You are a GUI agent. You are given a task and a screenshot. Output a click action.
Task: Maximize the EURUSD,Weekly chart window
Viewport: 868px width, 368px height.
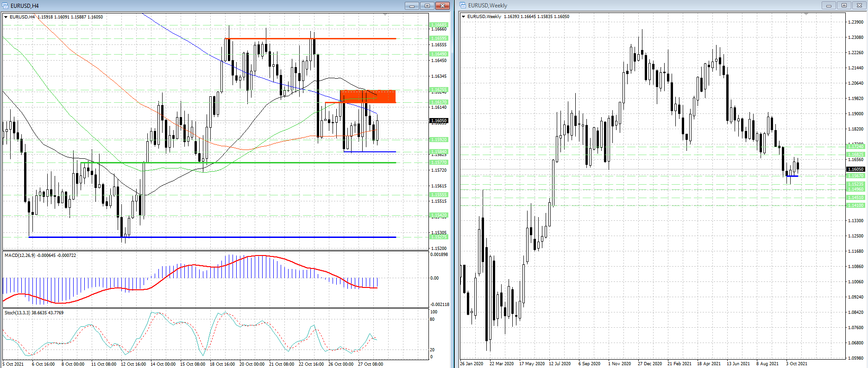[844, 6]
